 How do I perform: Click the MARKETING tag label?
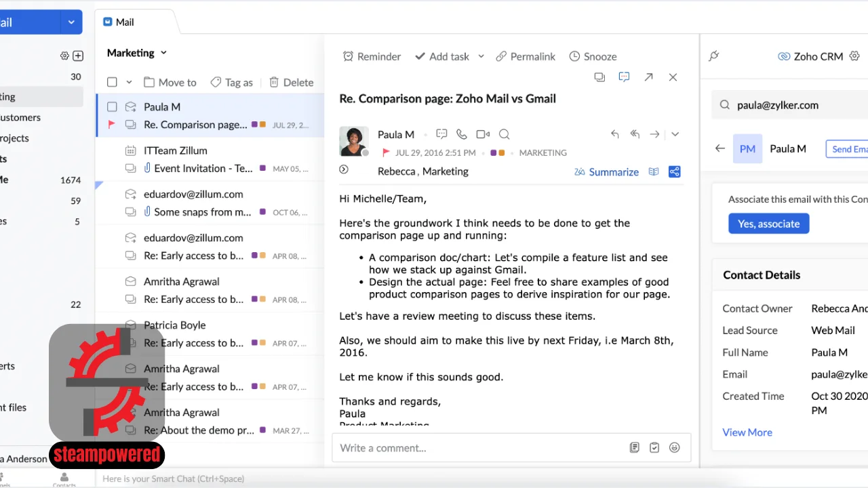(x=542, y=153)
